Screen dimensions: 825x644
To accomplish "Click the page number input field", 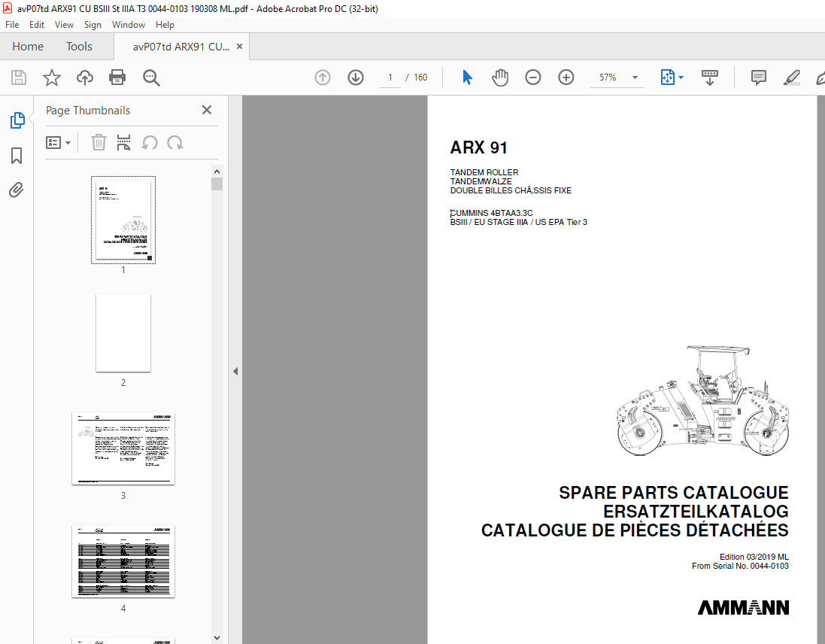I will 390,78.
